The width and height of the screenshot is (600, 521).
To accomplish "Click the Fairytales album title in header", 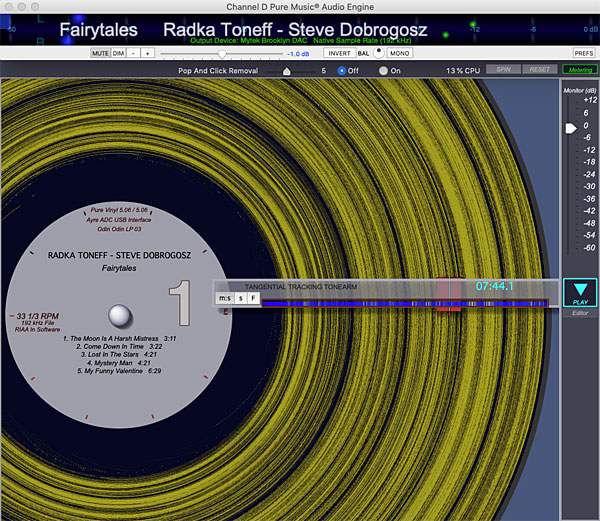I will tap(98, 30).
